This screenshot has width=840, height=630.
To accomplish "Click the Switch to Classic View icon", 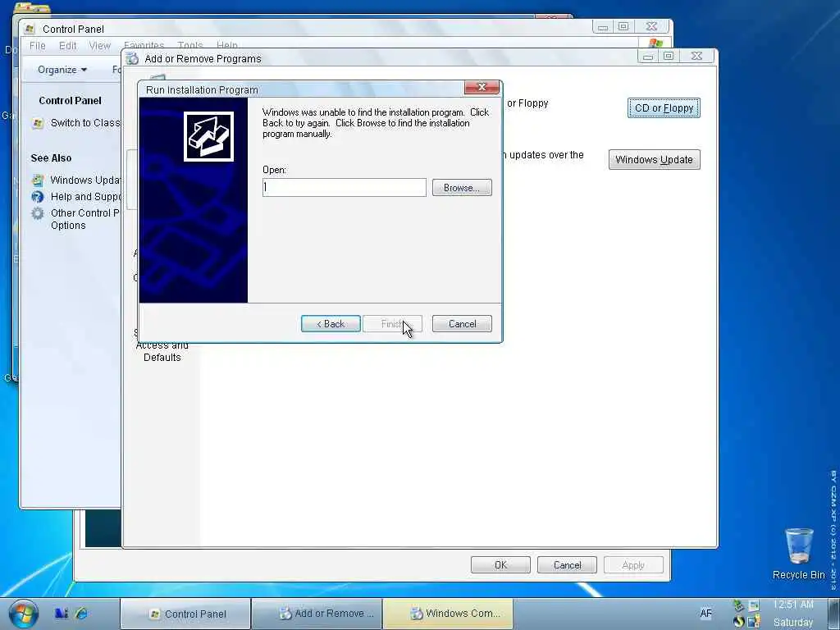I will point(38,123).
